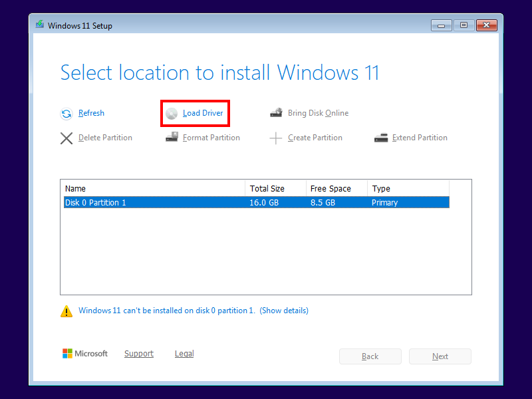Select the Disk 0 Partition 1 row
532x399 pixels.
point(257,203)
